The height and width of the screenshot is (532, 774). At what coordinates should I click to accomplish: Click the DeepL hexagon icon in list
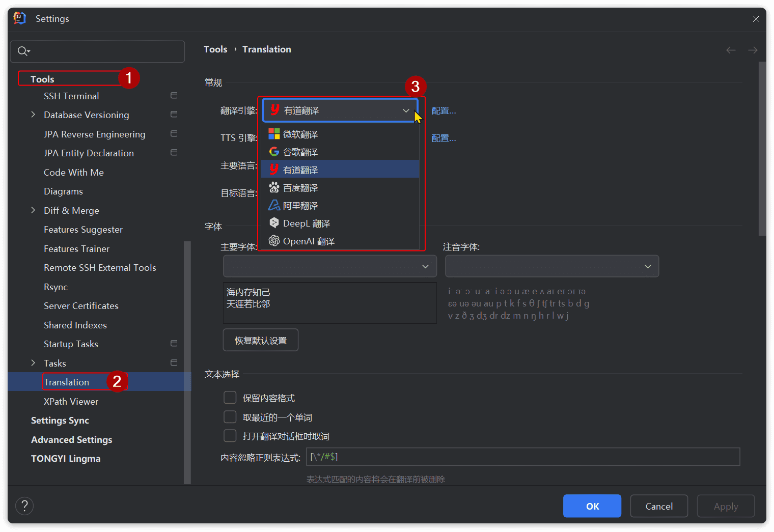(274, 223)
